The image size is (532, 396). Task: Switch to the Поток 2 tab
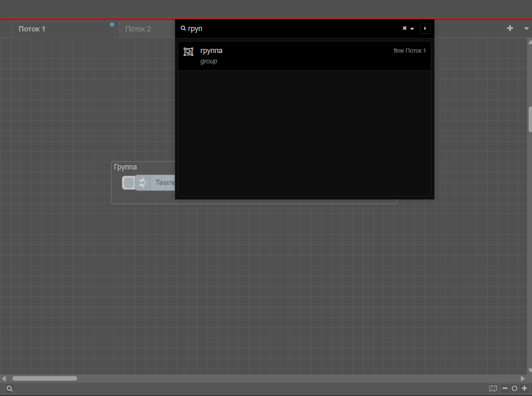(138, 29)
